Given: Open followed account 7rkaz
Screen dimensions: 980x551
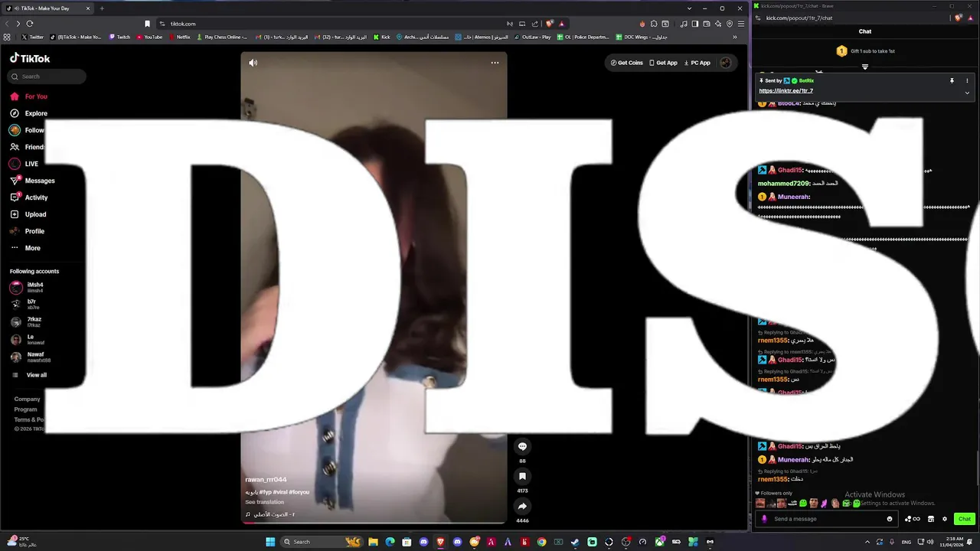Looking at the screenshot, I should (26, 322).
